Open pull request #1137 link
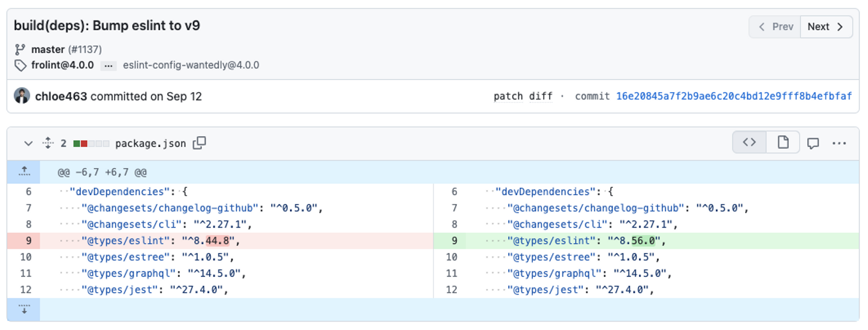The image size is (868, 330). click(x=85, y=49)
